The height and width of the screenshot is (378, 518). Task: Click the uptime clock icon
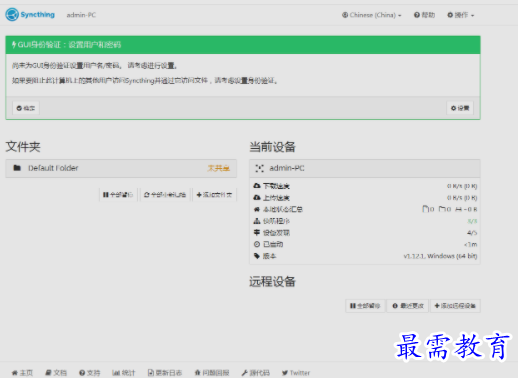[257, 244]
